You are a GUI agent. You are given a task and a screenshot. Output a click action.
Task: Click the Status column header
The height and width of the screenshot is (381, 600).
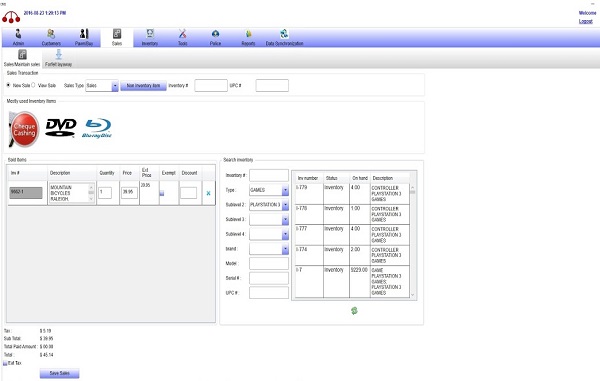click(x=332, y=178)
